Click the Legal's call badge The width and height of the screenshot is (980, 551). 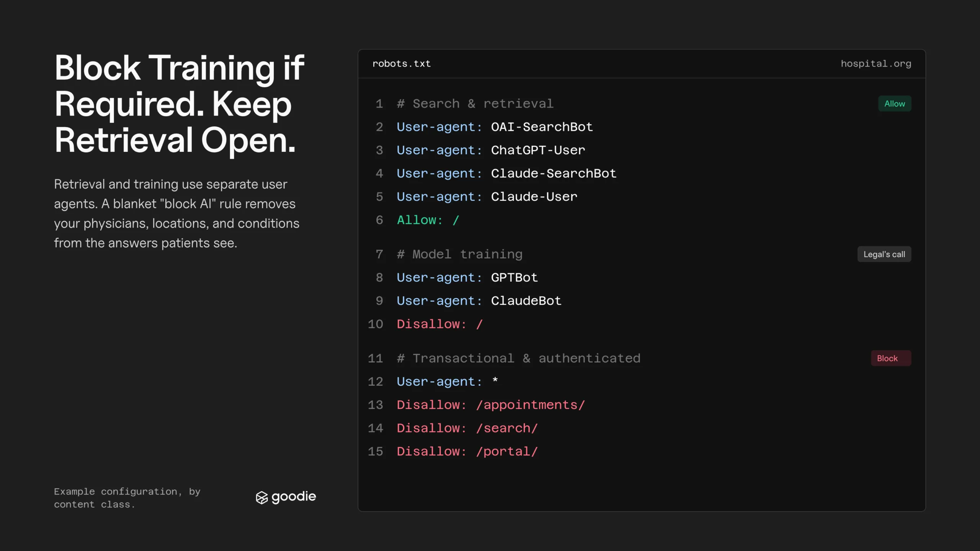click(884, 254)
